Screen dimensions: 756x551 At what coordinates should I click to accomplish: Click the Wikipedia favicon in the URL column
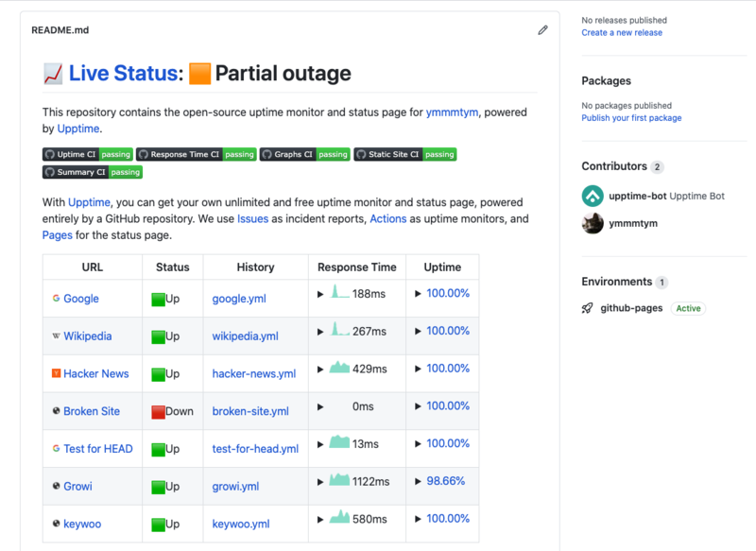(x=56, y=336)
